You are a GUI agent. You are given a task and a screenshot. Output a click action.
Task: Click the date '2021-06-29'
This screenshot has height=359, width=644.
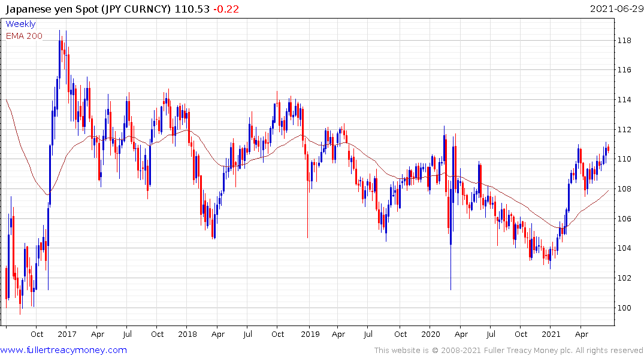[x=616, y=9]
